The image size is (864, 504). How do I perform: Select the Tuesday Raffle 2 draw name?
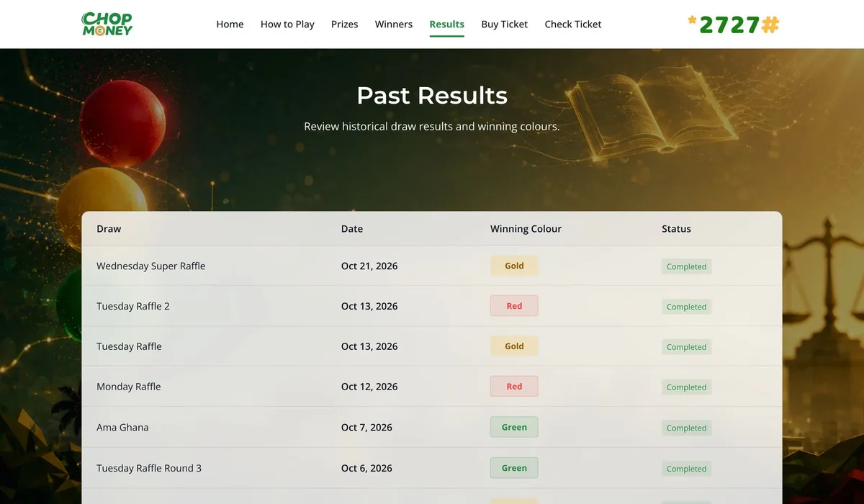click(133, 306)
